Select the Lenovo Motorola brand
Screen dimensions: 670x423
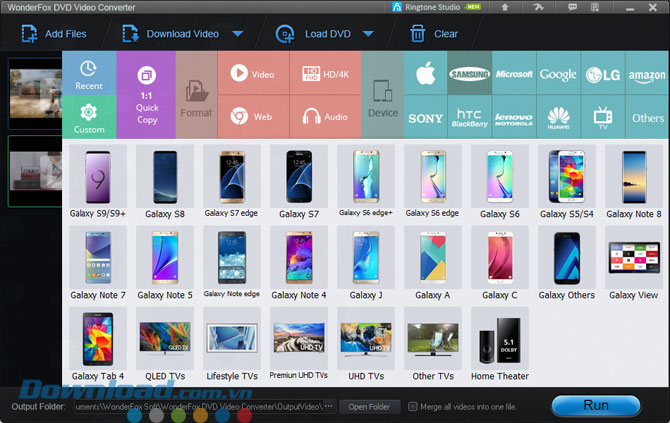[x=514, y=117]
